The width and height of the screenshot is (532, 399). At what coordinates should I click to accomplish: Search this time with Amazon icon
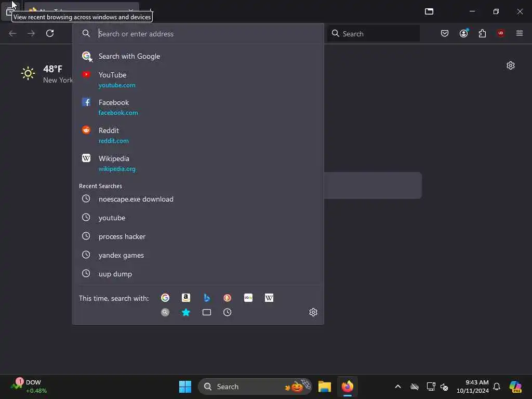coord(186,298)
